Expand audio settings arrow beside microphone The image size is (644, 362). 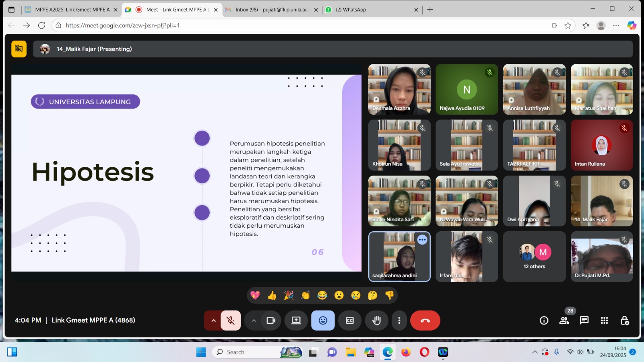[x=213, y=321]
